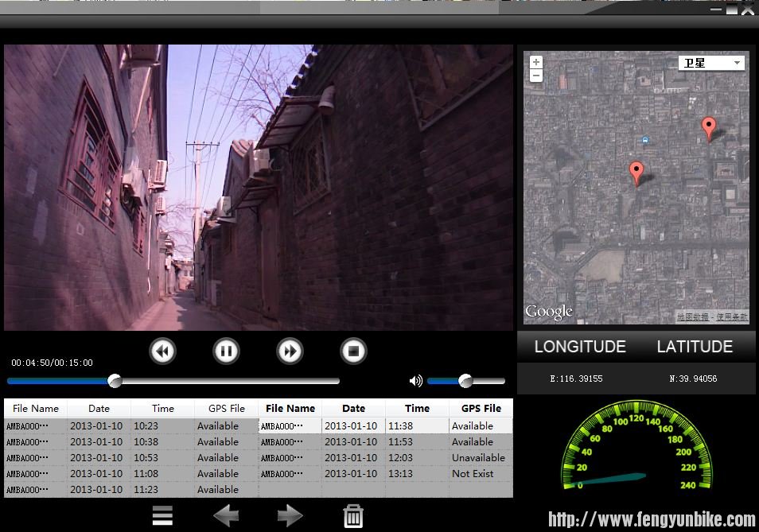Open the 卫星 map type dropdown
Image resolution: width=759 pixels, height=532 pixels.
tap(711, 63)
